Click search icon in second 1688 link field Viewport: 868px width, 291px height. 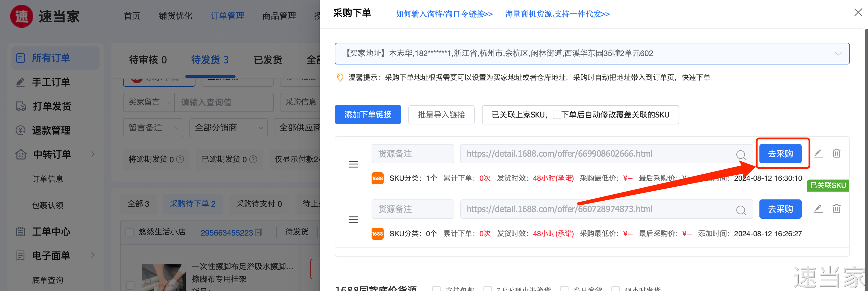741,210
